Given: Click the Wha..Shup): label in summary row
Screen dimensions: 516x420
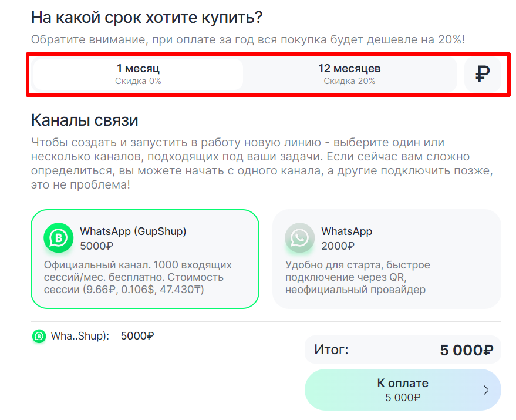Looking at the screenshot, I should tap(80, 337).
